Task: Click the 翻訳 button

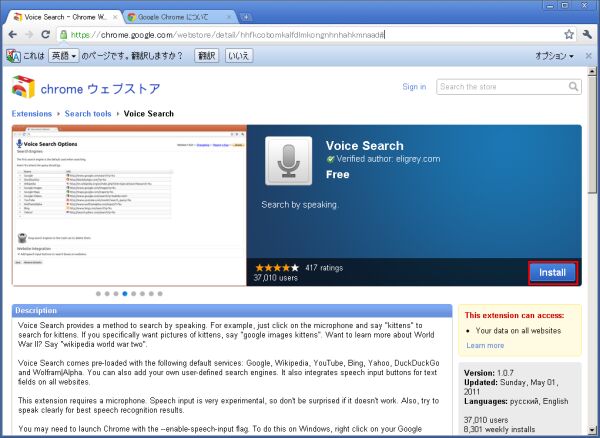Action: (207, 56)
